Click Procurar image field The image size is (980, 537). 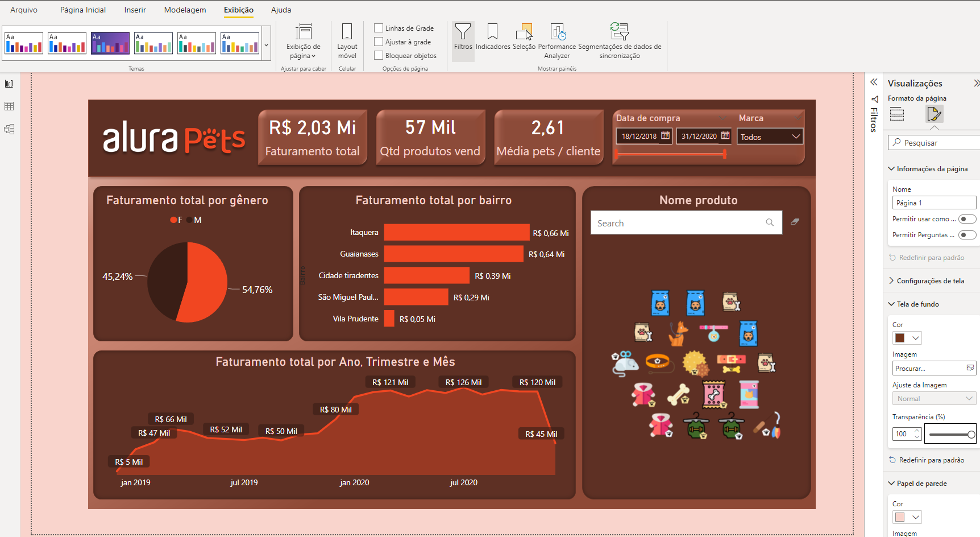[934, 368]
